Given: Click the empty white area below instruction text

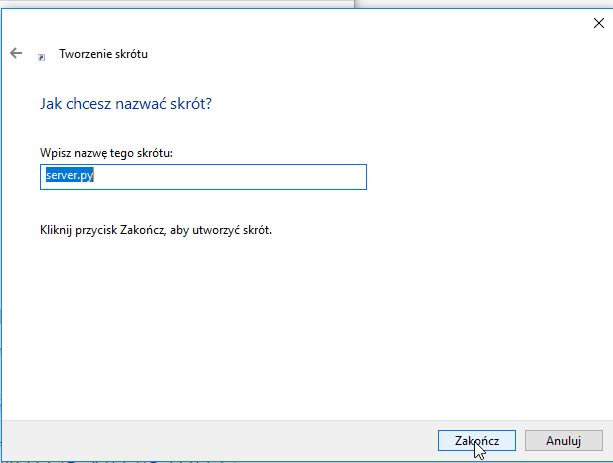Looking at the screenshot, I should click(305, 325).
